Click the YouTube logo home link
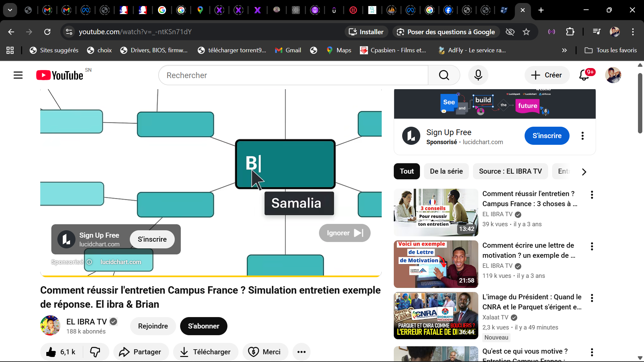644x362 pixels. (60, 75)
